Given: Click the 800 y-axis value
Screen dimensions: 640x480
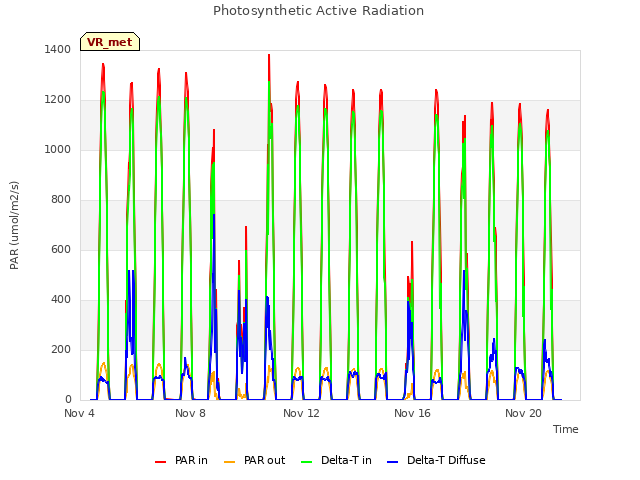Looking at the screenshot, I should 61,200.
